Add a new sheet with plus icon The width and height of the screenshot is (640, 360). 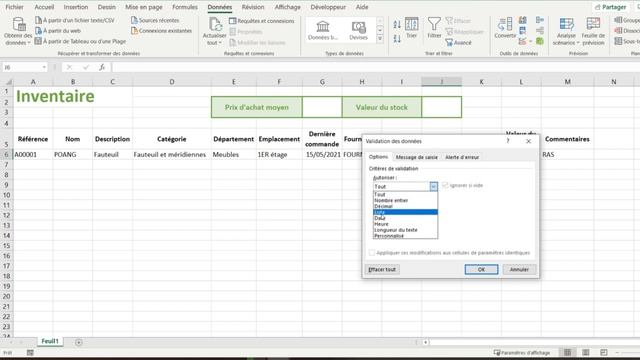click(79, 342)
